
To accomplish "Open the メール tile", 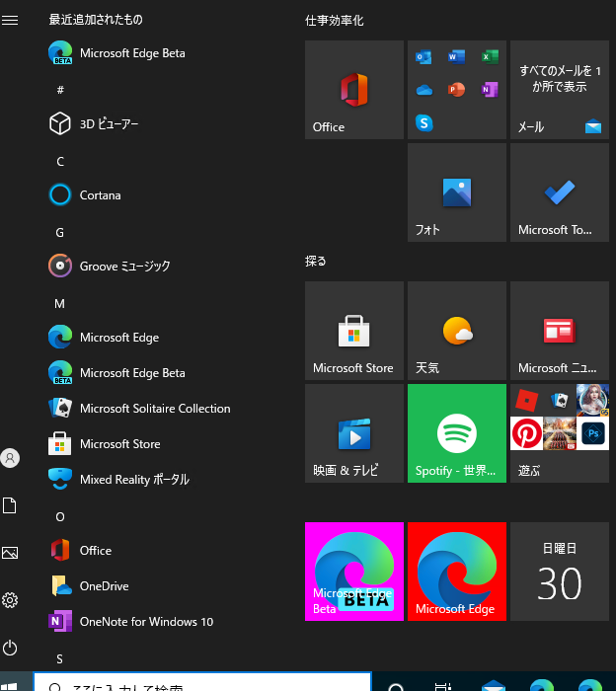I will [x=560, y=90].
